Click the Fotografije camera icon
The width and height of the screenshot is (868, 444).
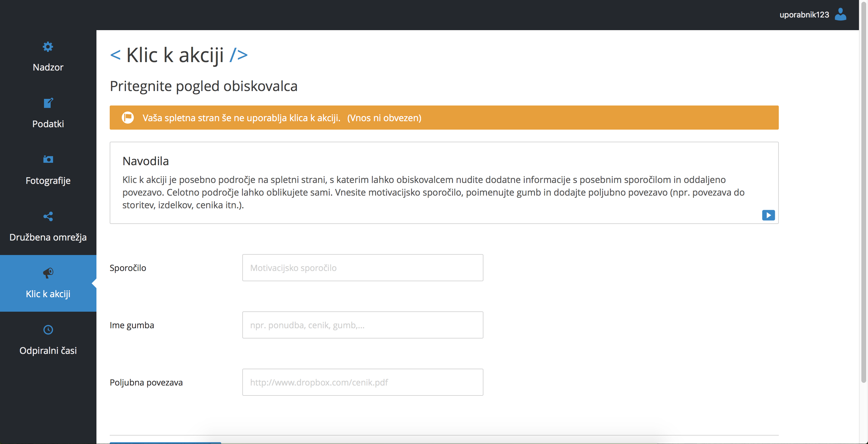click(48, 159)
